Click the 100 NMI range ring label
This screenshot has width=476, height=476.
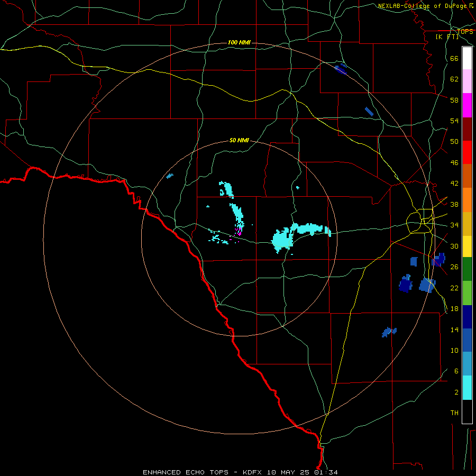coord(239,42)
